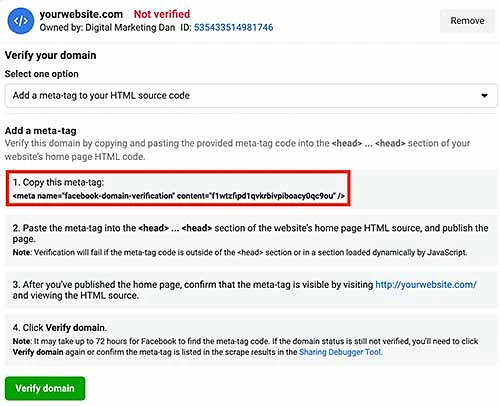Click the blue domain code icon
This screenshot has height=406, width=500.
pyautogui.click(x=21, y=21)
